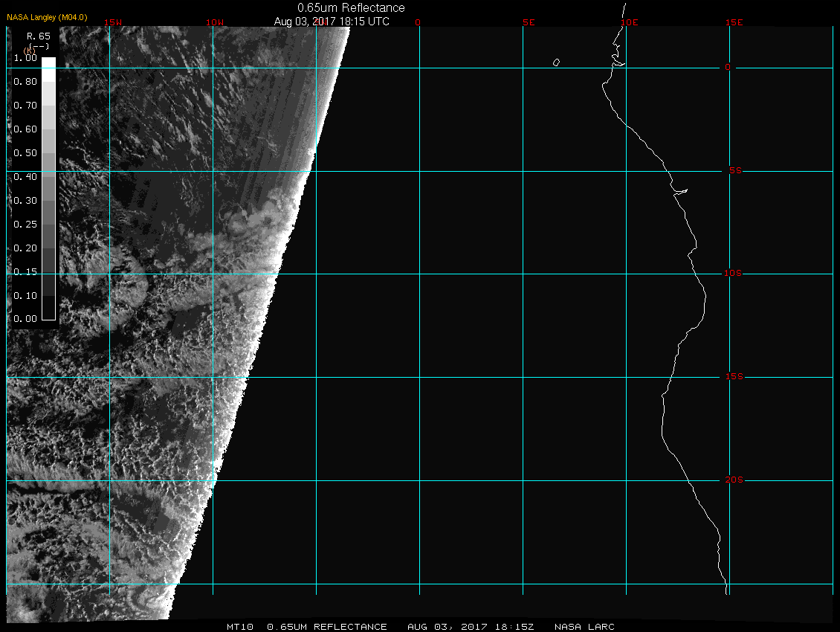Click the '0.80' colorbar value

(x=25, y=82)
